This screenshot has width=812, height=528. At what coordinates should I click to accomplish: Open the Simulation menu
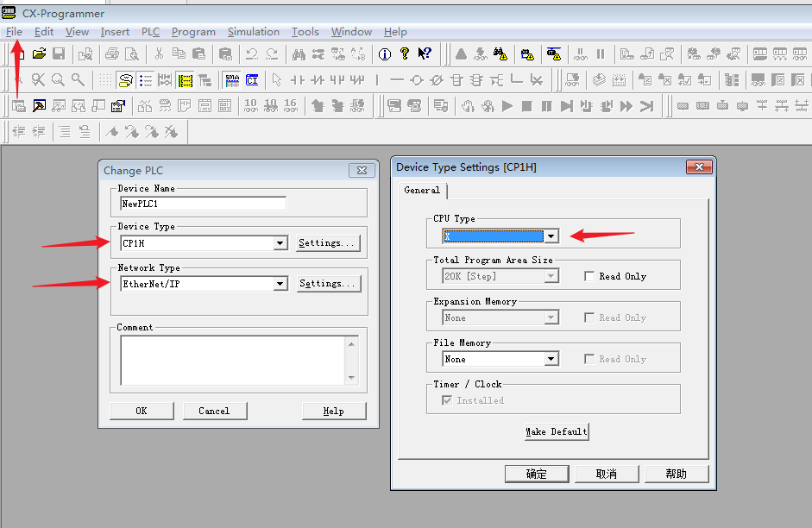(253, 32)
